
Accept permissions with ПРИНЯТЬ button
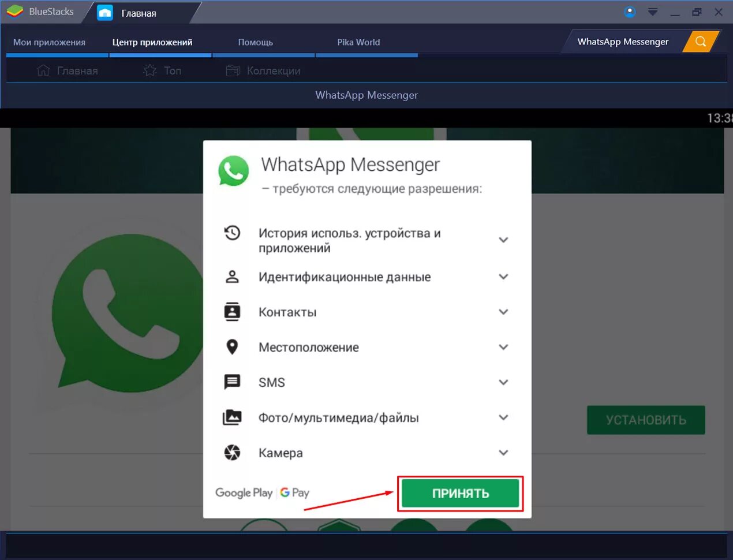coord(461,494)
